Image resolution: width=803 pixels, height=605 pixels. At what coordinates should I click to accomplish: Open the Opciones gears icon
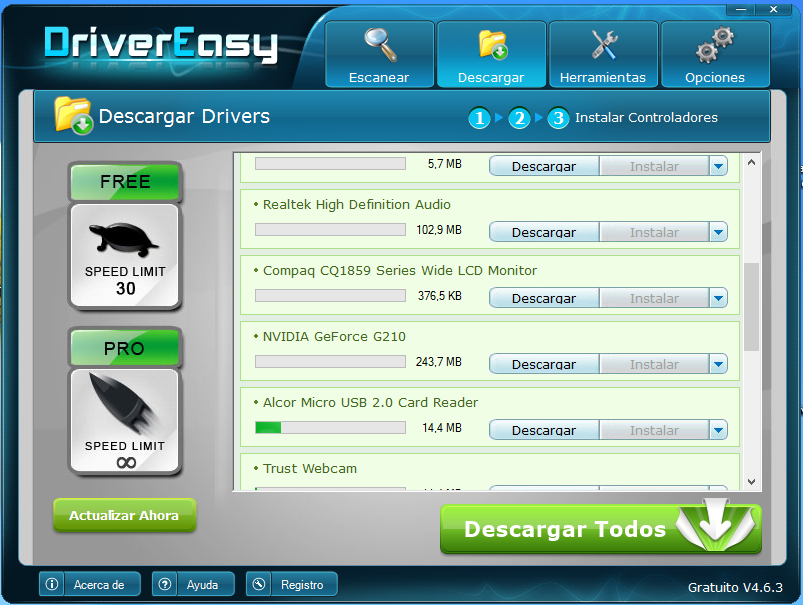pos(714,42)
